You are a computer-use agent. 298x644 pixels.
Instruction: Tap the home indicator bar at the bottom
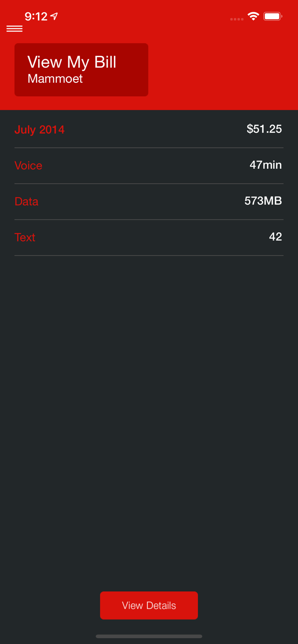coord(149,636)
